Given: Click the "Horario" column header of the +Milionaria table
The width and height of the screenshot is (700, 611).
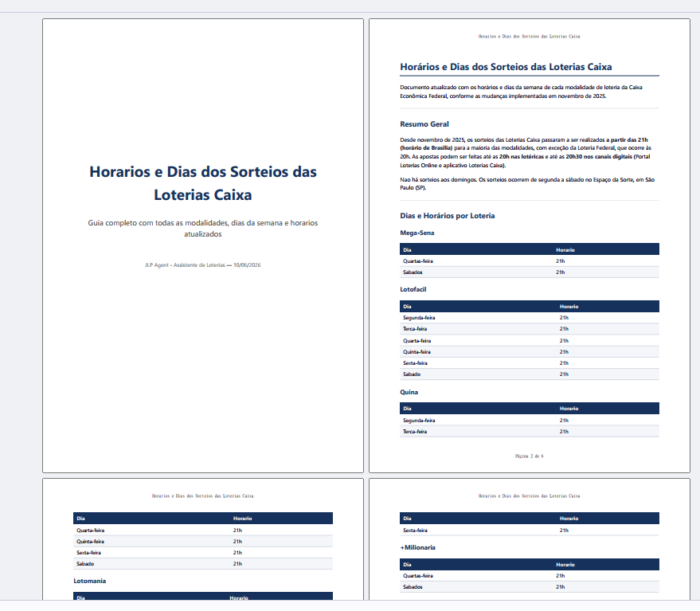Looking at the screenshot, I should (x=565, y=565).
